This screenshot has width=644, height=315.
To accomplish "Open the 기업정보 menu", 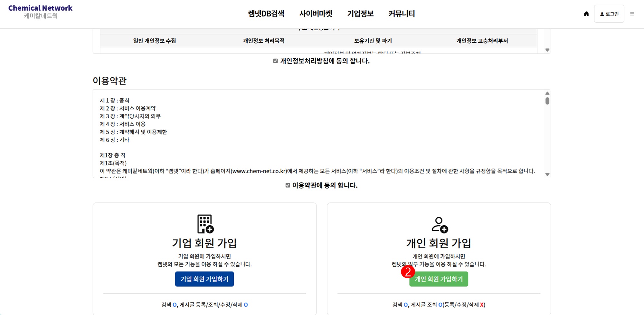I will click(360, 14).
